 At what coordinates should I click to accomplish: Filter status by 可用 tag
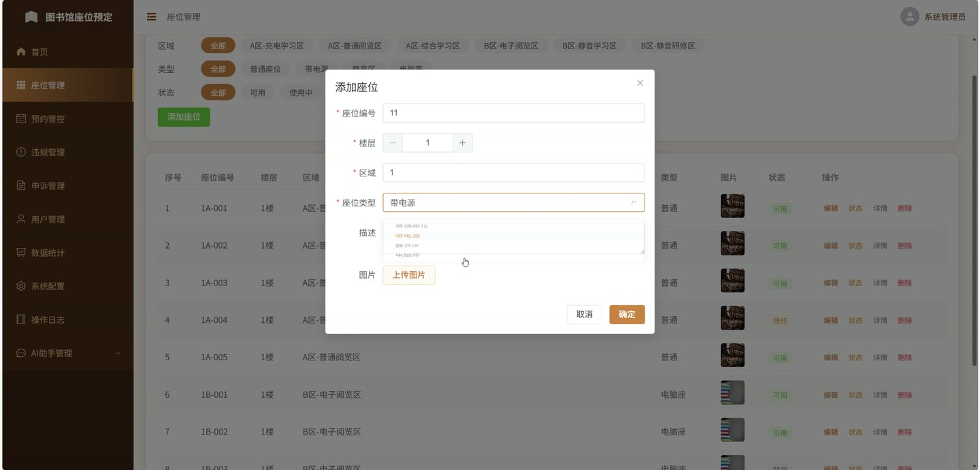(x=257, y=92)
